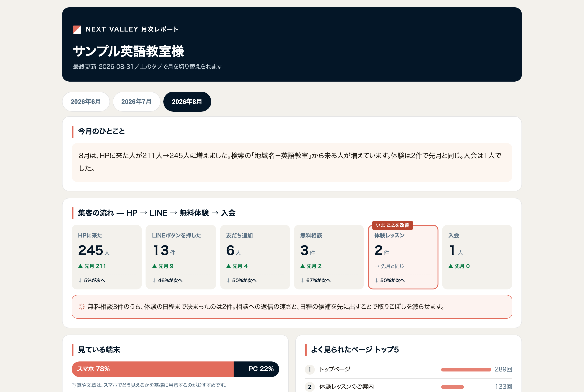Click the 50%が次へ text in 友だち追加 card
The width and height of the screenshot is (584, 392).
(x=244, y=281)
